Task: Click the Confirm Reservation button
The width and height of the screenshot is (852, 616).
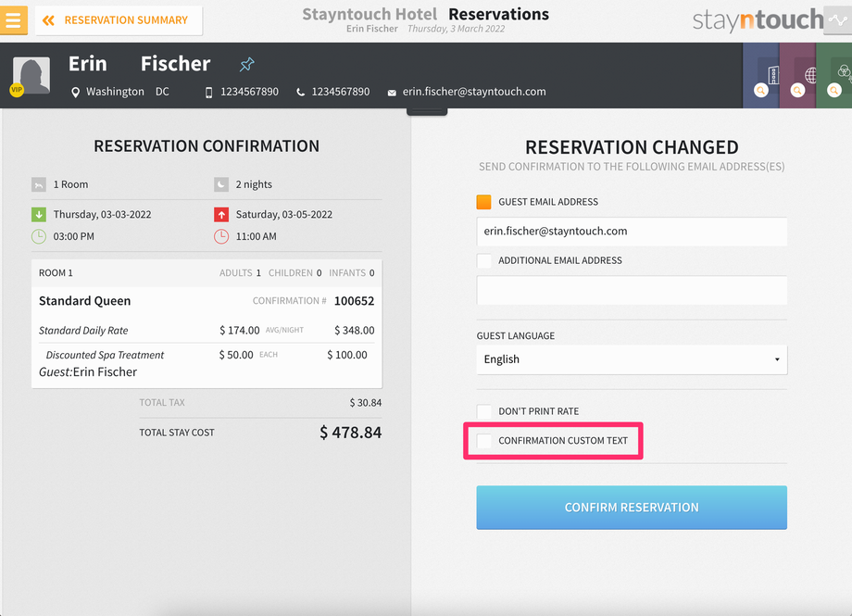Action: [x=632, y=508]
